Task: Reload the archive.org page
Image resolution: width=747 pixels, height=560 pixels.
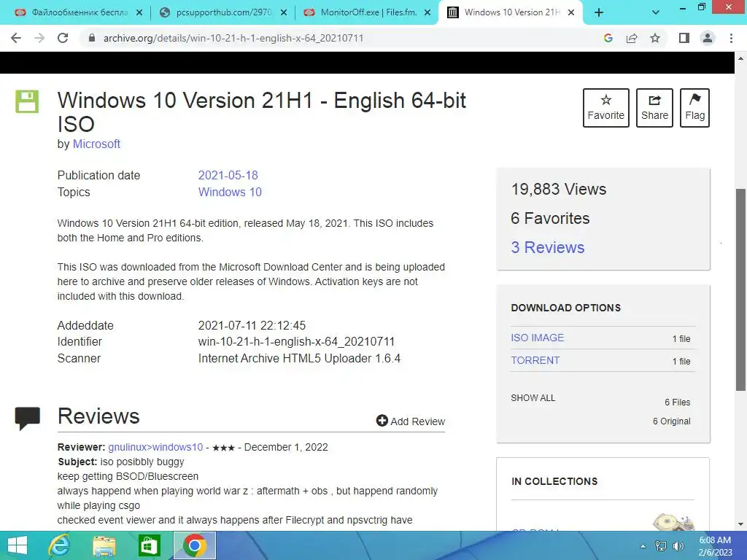Action: point(63,38)
